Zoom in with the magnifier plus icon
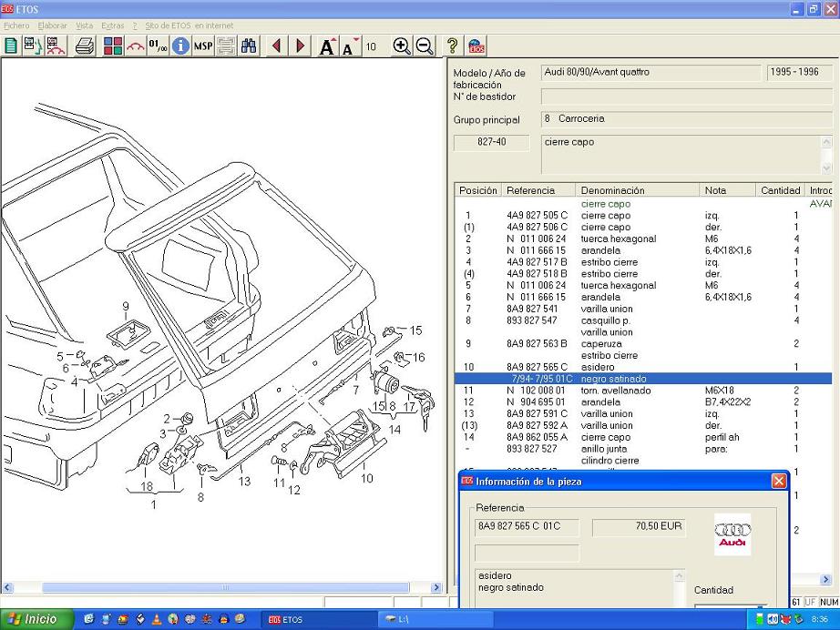 [x=401, y=46]
